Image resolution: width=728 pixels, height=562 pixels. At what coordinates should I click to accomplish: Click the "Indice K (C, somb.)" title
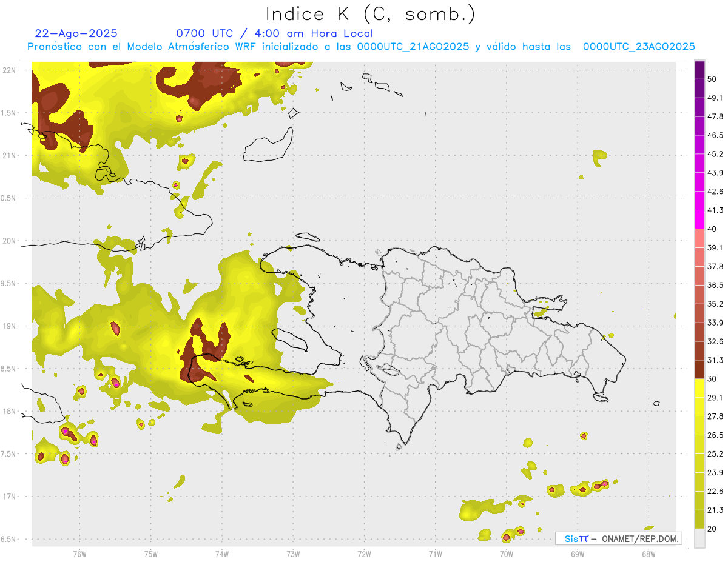pos(371,14)
